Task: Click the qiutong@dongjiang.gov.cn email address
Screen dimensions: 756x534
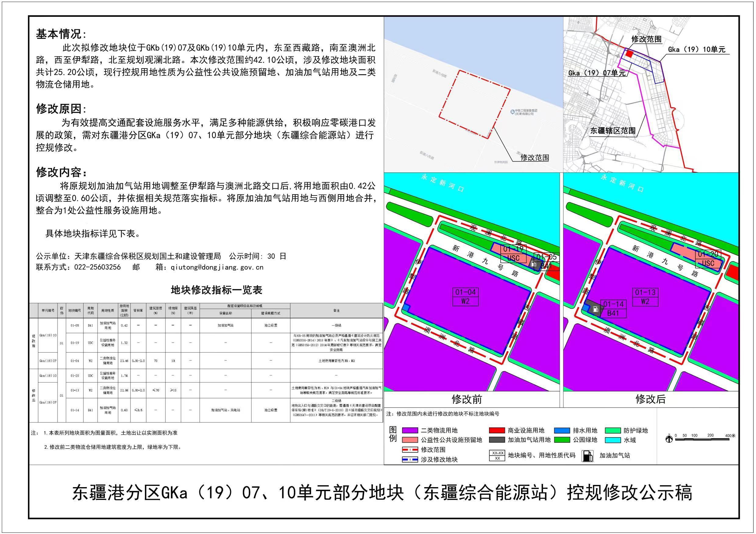Action: point(217,267)
